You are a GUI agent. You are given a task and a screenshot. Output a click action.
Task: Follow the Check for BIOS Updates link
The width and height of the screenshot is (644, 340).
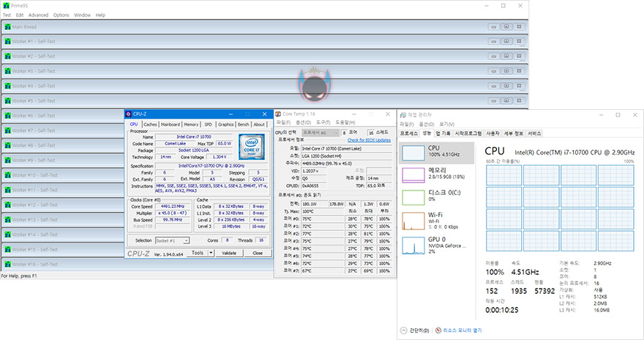pos(369,140)
